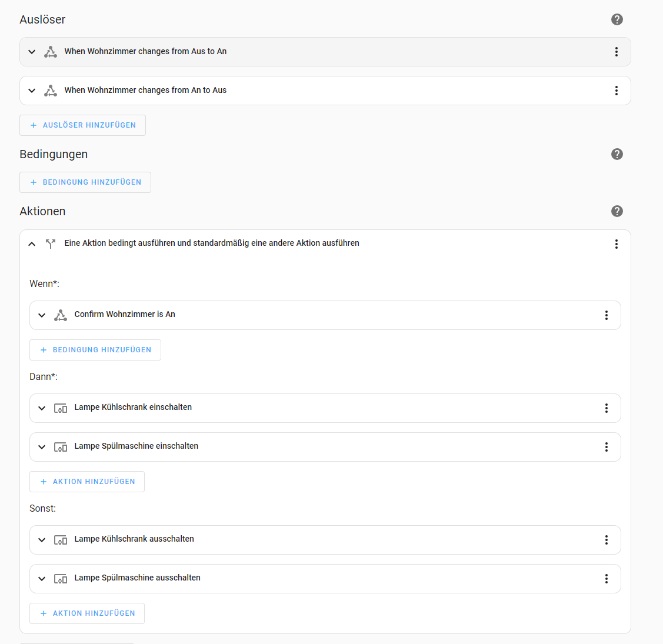Image resolution: width=663 pixels, height=644 pixels.
Task: Add a condition under Bedingungen section
Action: click(85, 182)
